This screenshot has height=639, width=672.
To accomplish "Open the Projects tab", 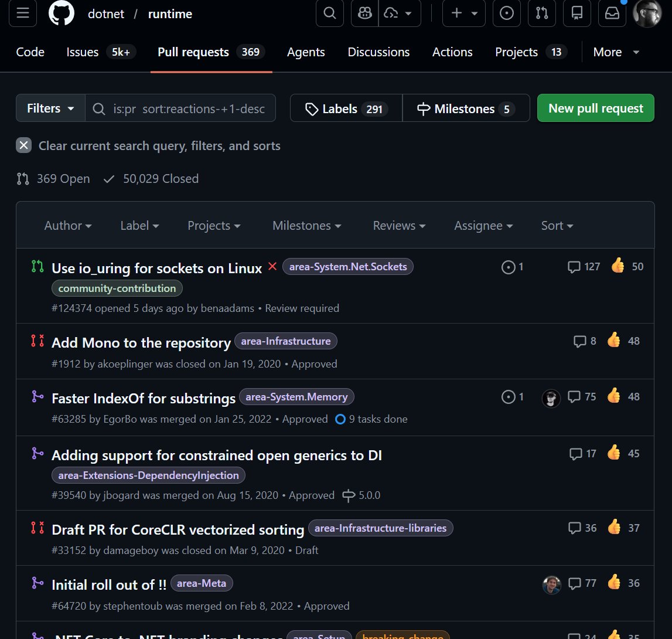I will pos(531,52).
